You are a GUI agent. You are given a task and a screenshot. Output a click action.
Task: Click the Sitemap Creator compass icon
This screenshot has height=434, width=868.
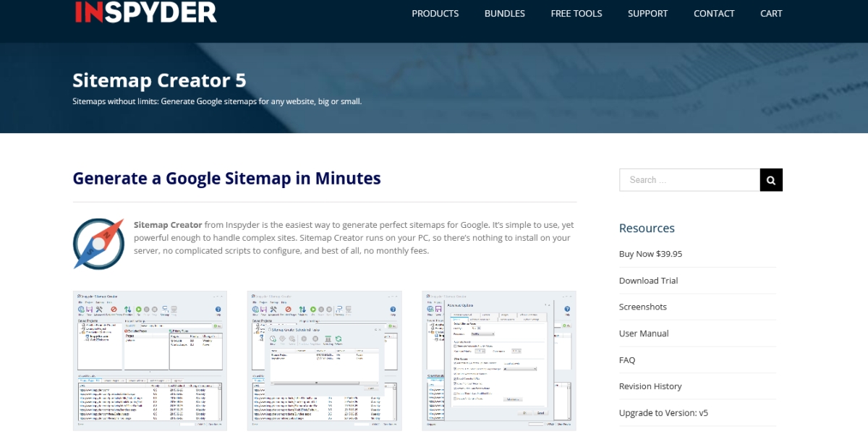pos(98,244)
